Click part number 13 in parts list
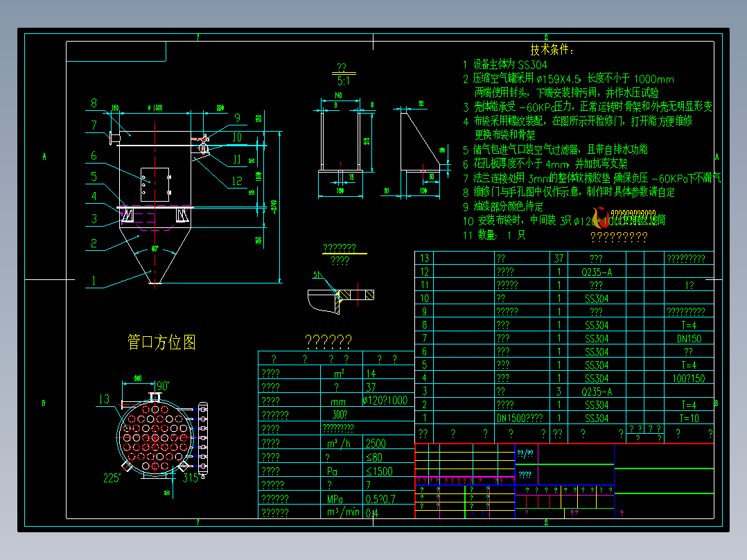The width and height of the screenshot is (747, 560). coord(425,259)
